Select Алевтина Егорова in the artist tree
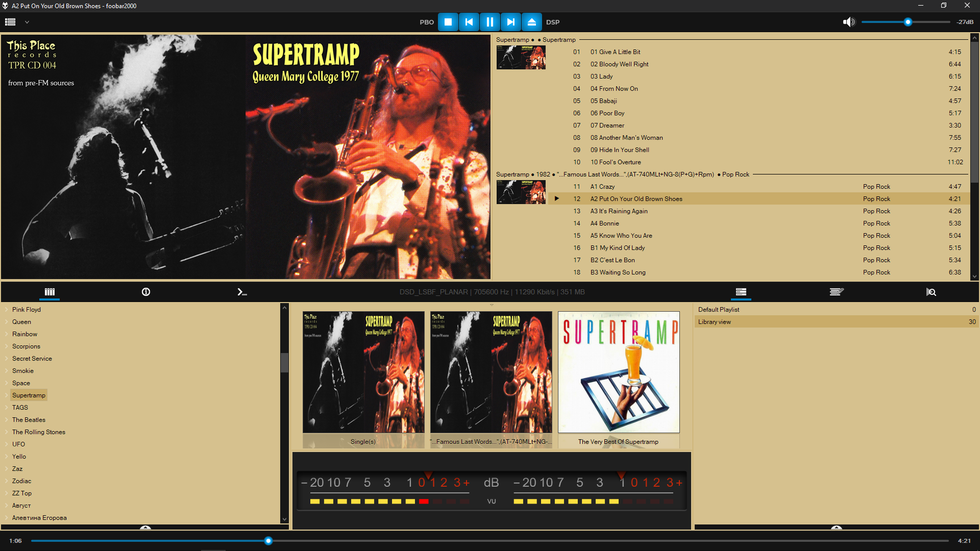 pyautogui.click(x=40, y=518)
